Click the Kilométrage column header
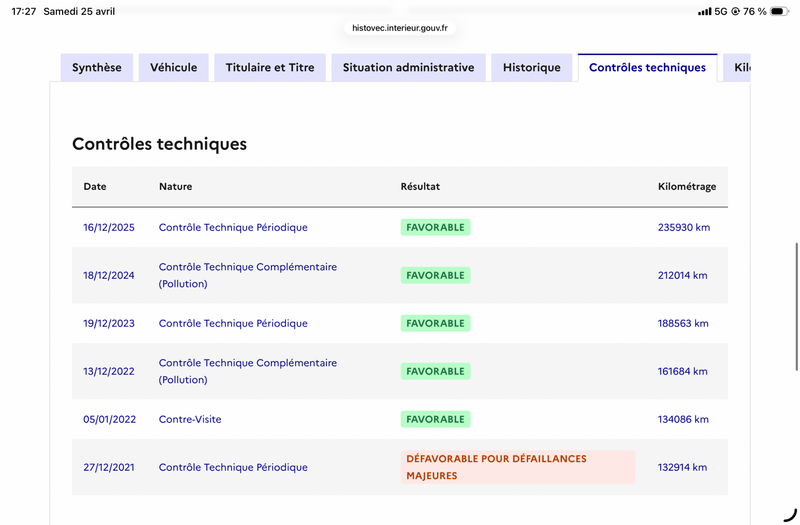 (687, 187)
